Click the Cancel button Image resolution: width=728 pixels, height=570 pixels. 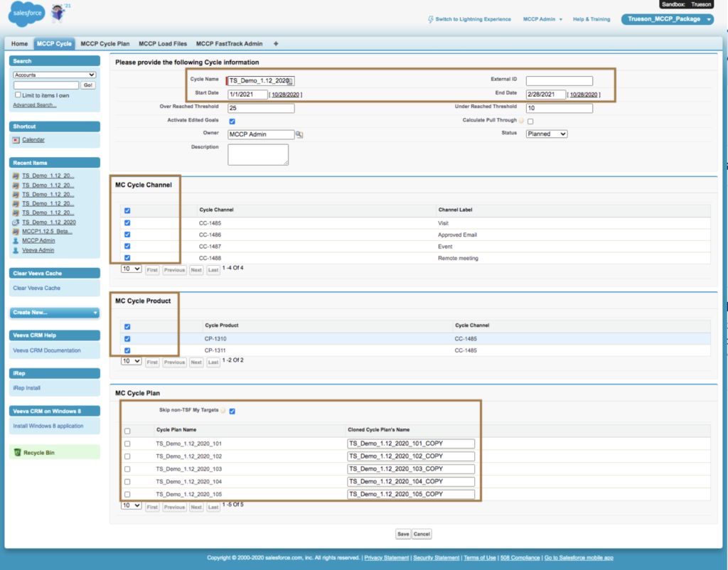(x=422, y=534)
